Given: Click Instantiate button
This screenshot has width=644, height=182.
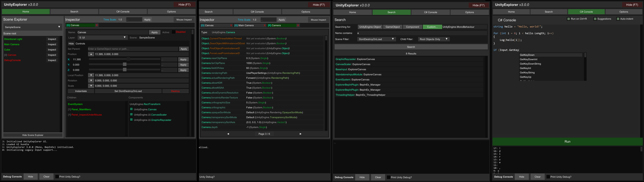Looking at the screenshot, I should (81, 91).
